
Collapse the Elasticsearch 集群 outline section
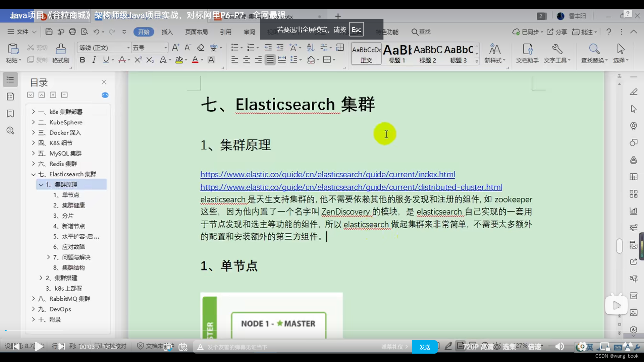(x=33, y=174)
